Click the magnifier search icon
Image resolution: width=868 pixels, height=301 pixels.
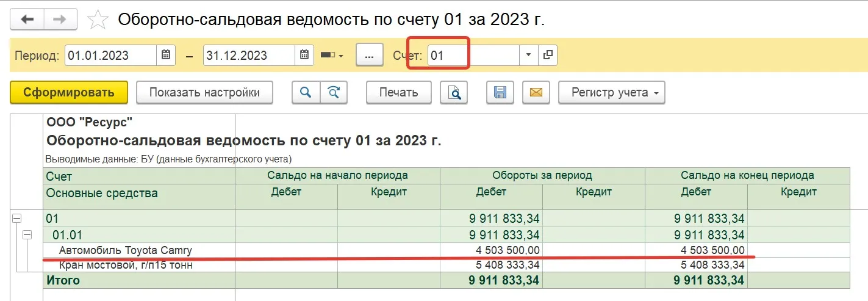pos(306,93)
